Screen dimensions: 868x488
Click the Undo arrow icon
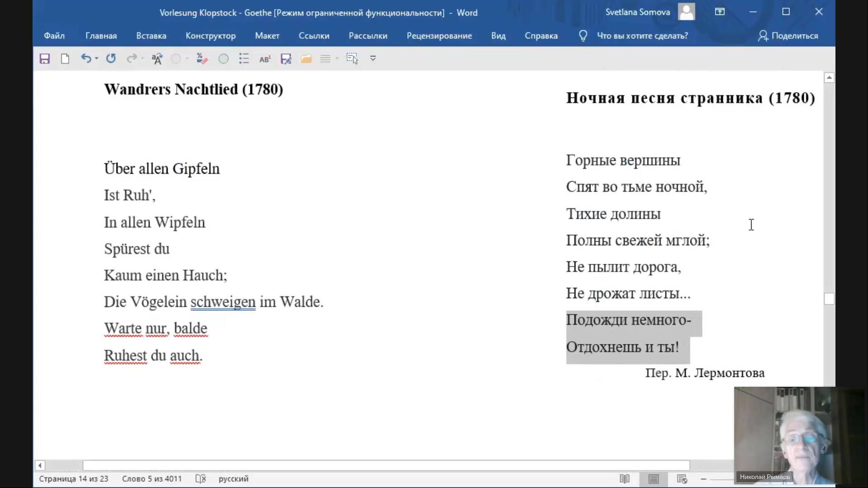(x=86, y=58)
